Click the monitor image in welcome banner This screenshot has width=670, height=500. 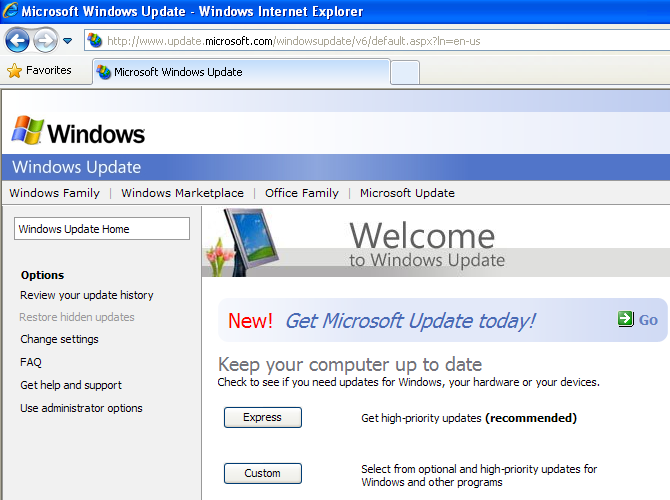251,241
